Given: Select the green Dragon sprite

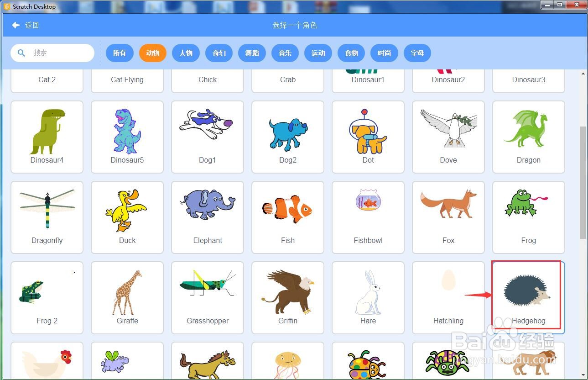Looking at the screenshot, I should (x=529, y=137).
